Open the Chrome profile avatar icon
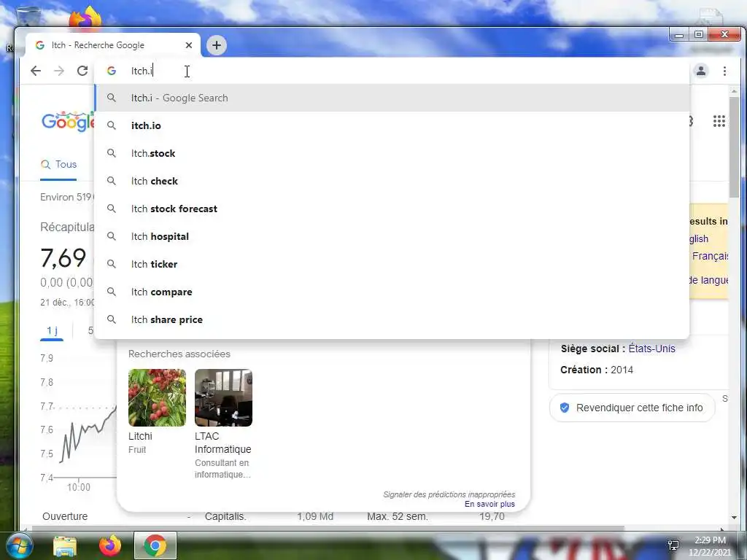The width and height of the screenshot is (747, 560). click(701, 71)
